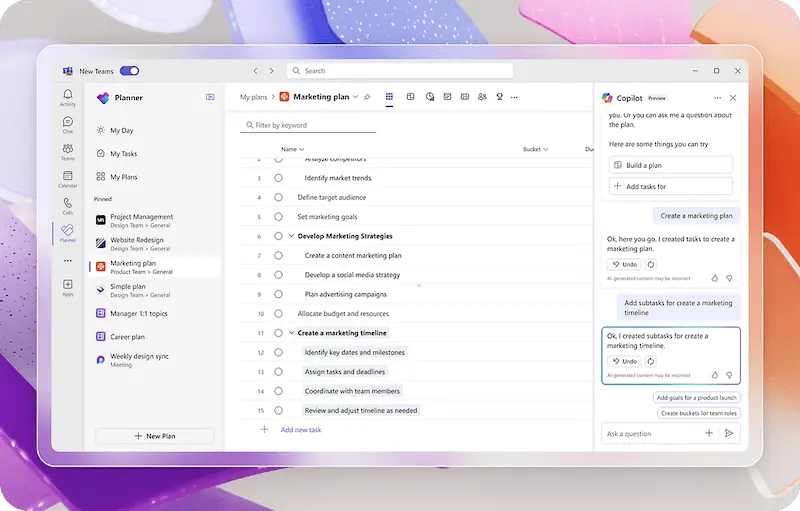
Task: Open the Bucket column sort dropdown
Action: pos(546,149)
